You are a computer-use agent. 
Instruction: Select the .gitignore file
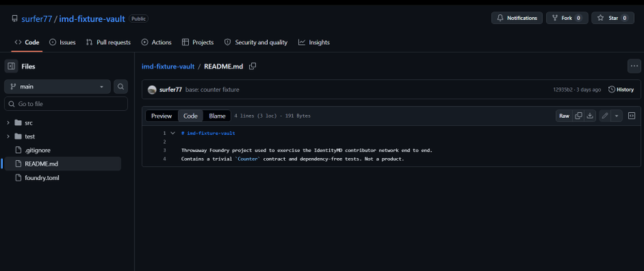point(37,150)
